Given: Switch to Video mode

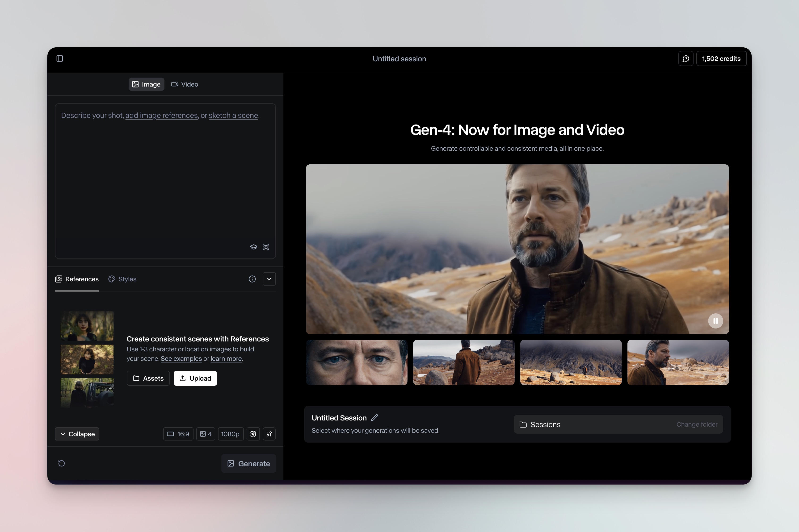Looking at the screenshot, I should tap(185, 84).
